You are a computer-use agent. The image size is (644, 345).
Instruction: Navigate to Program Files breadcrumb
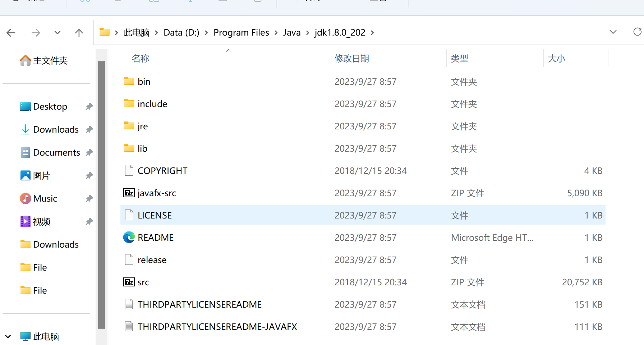tap(241, 33)
